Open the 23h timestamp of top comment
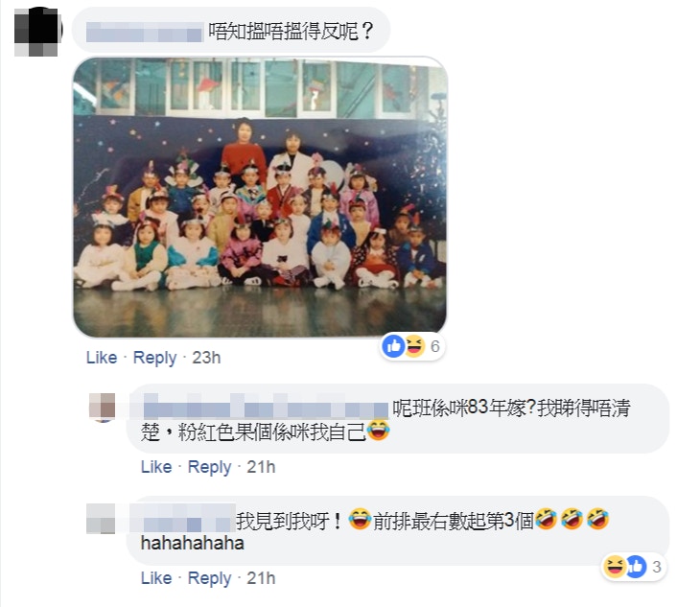700x607 pixels. point(206,358)
